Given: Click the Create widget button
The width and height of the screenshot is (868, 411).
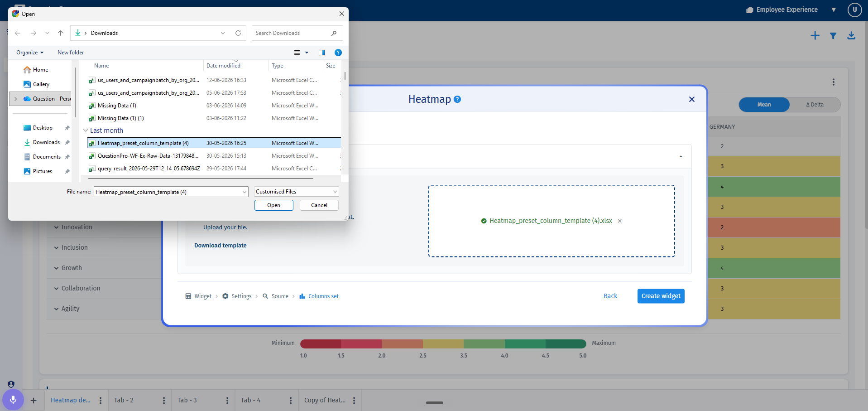Looking at the screenshot, I should (661, 296).
